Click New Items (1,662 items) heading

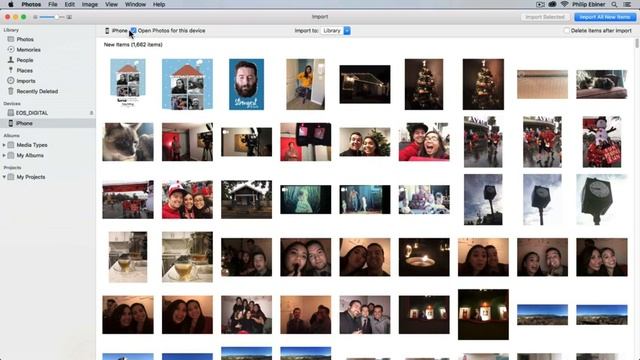pos(133,44)
